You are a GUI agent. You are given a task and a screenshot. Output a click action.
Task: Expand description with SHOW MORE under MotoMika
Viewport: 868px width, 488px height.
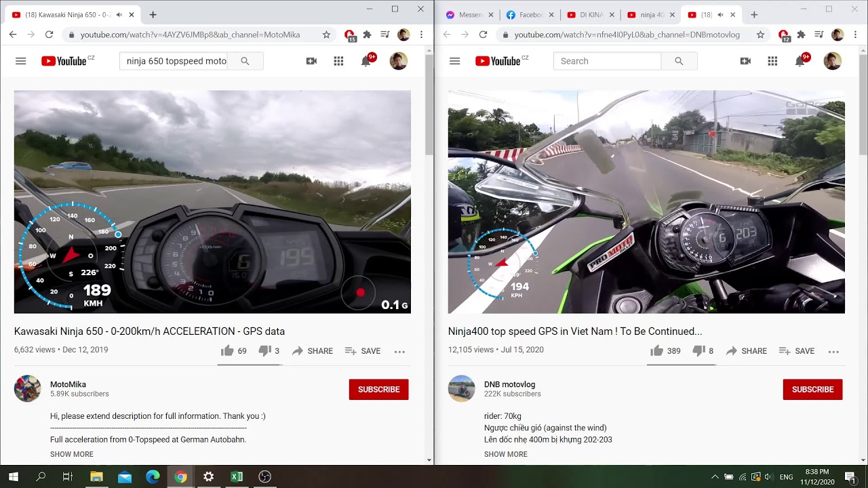(72, 454)
